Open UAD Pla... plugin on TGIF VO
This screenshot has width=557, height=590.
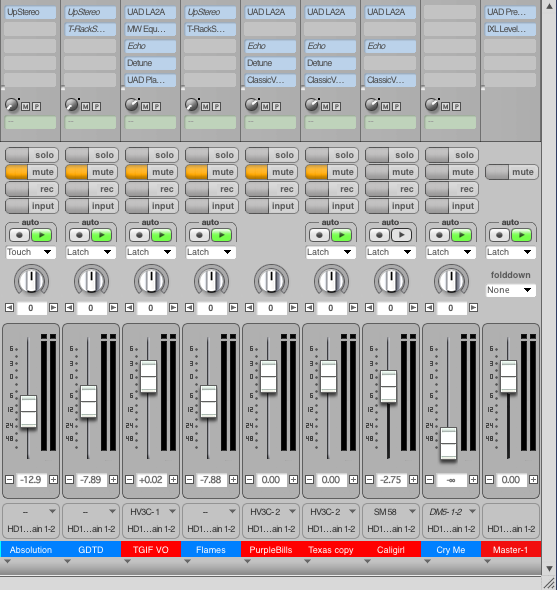point(151,80)
